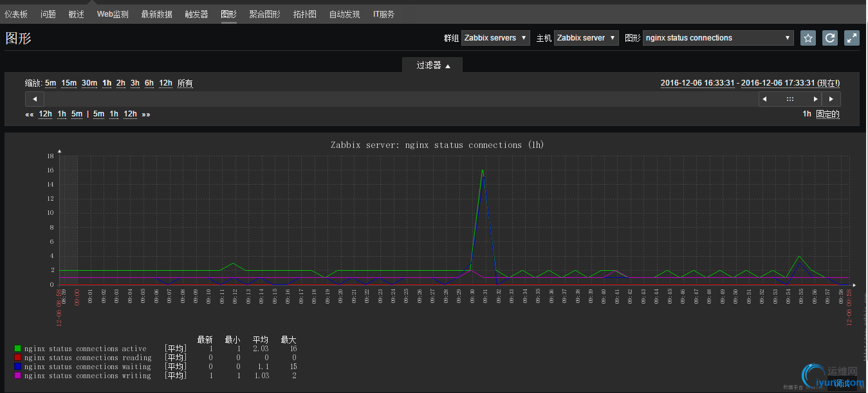Open the Web监测 menu item
Screen dimensions: 868x393
(113, 14)
